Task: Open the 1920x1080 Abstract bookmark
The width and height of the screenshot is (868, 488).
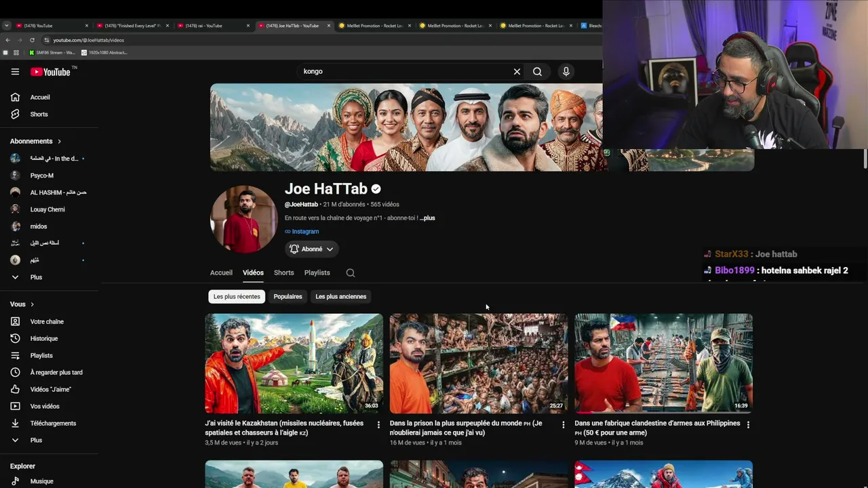Action: click(104, 52)
